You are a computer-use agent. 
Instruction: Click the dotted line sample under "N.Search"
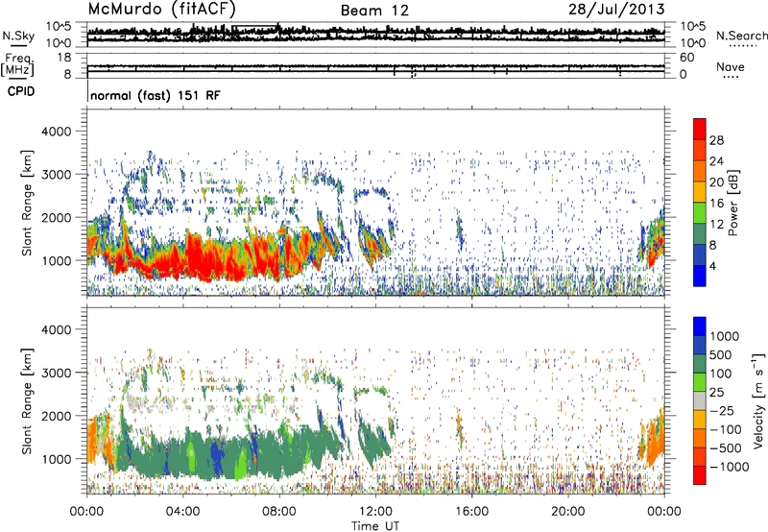point(743,46)
